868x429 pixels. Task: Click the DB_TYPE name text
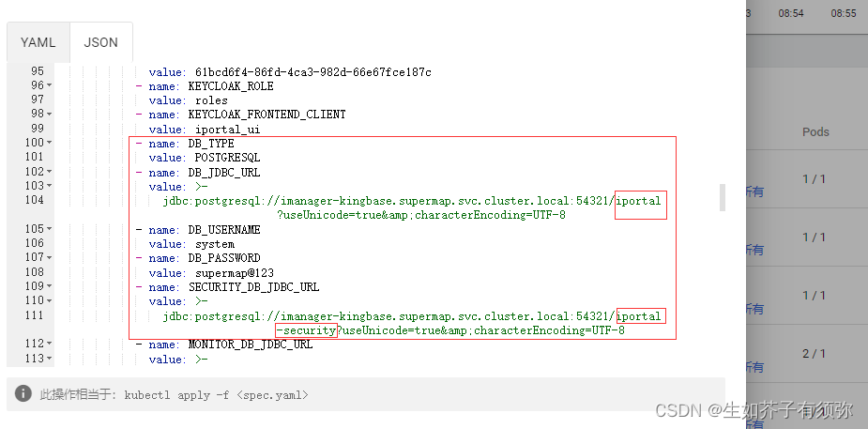tap(211, 144)
